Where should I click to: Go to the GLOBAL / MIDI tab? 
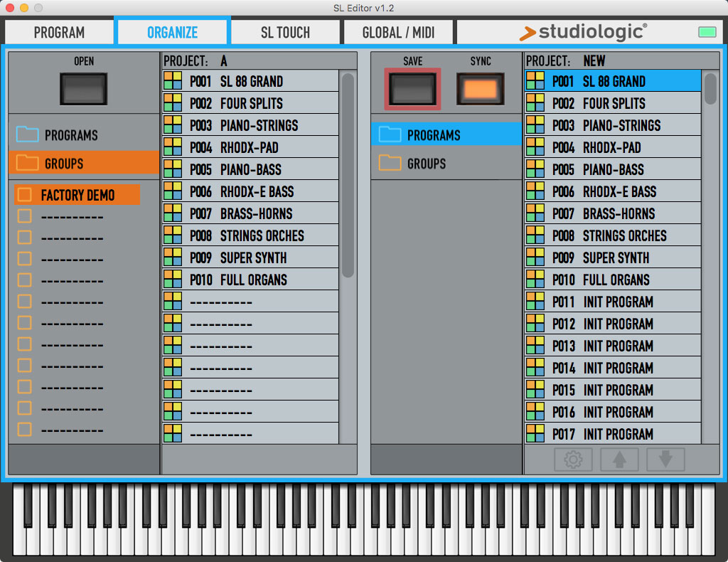click(398, 32)
